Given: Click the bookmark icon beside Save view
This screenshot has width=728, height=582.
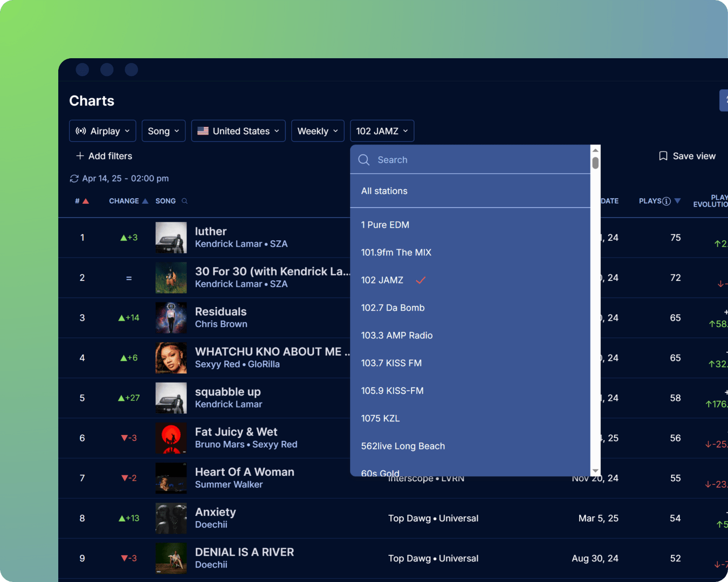Looking at the screenshot, I should pyautogui.click(x=663, y=156).
